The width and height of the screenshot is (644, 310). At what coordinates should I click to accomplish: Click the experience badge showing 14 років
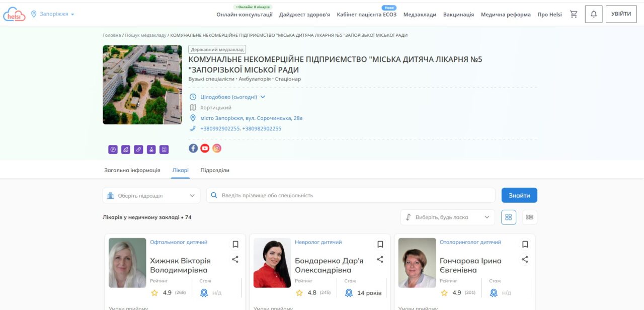[349, 293]
